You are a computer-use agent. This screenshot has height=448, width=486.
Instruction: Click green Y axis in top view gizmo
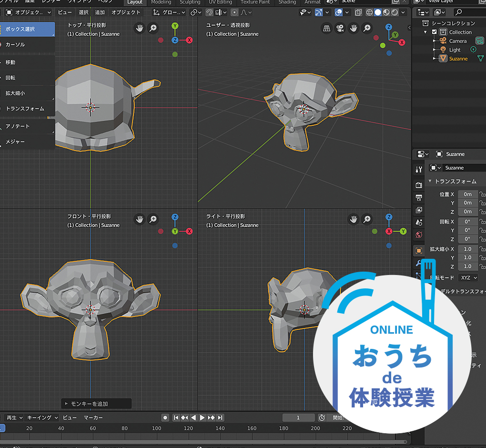pos(175,26)
